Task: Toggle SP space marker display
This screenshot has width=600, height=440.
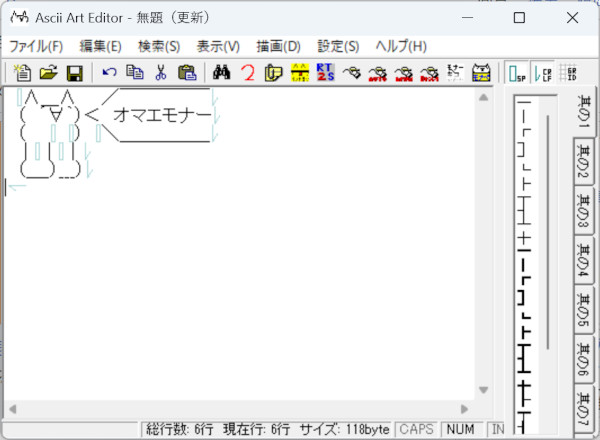Action: click(x=517, y=73)
